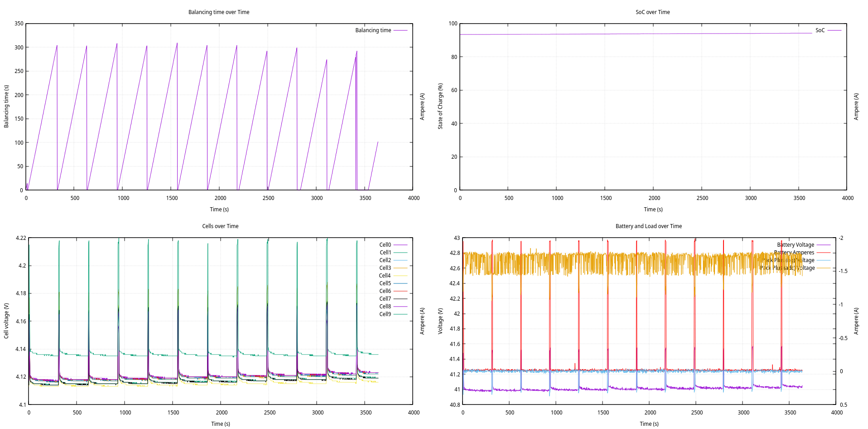Click 'Ampere (A)' beside the SoC chart
Screen dimensions: 868x429
(856, 107)
